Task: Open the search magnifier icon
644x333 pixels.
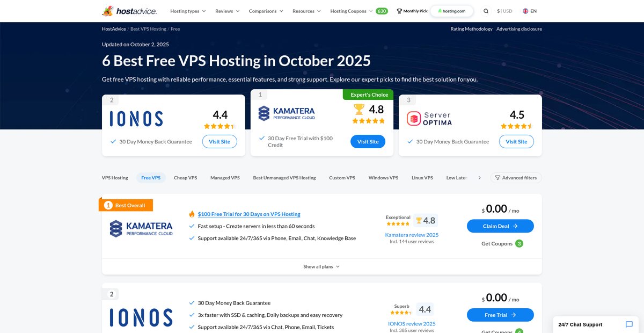Action: point(486,11)
